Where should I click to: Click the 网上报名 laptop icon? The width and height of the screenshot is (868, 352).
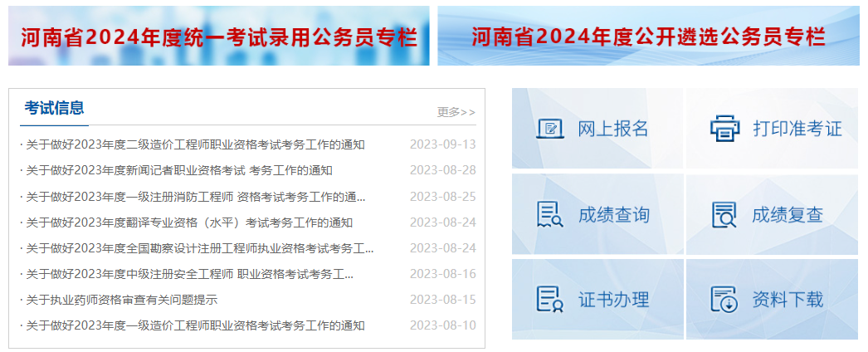(x=549, y=129)
